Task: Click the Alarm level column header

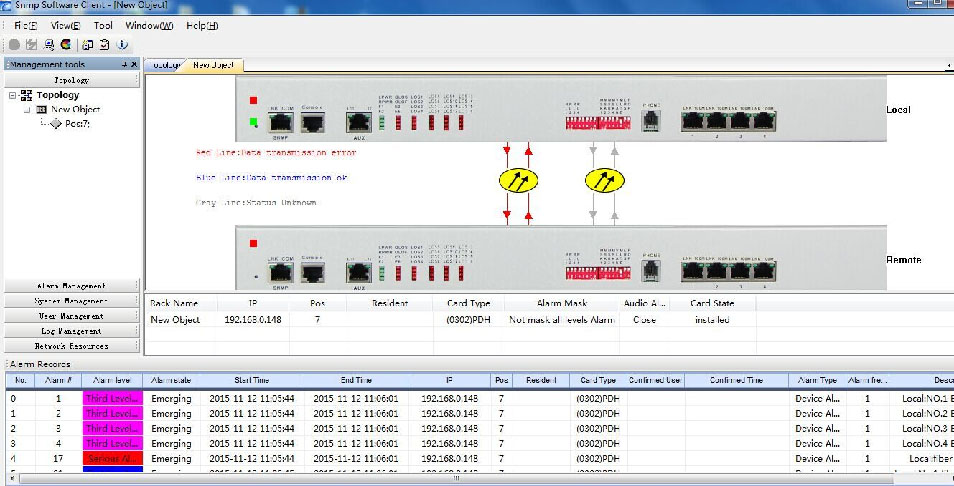Action: [x=113, y=380]
